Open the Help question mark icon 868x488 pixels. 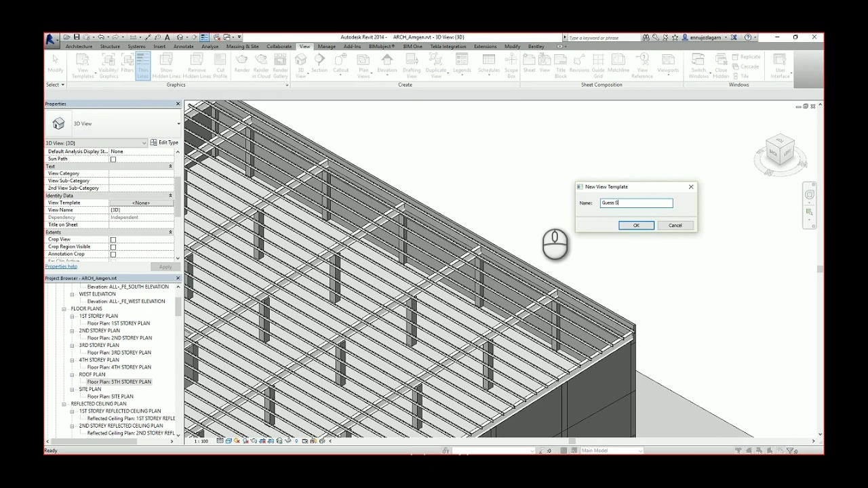coord(748,37)
